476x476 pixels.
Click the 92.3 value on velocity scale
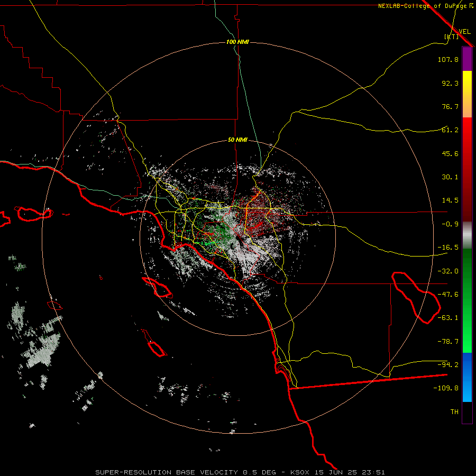450,83
